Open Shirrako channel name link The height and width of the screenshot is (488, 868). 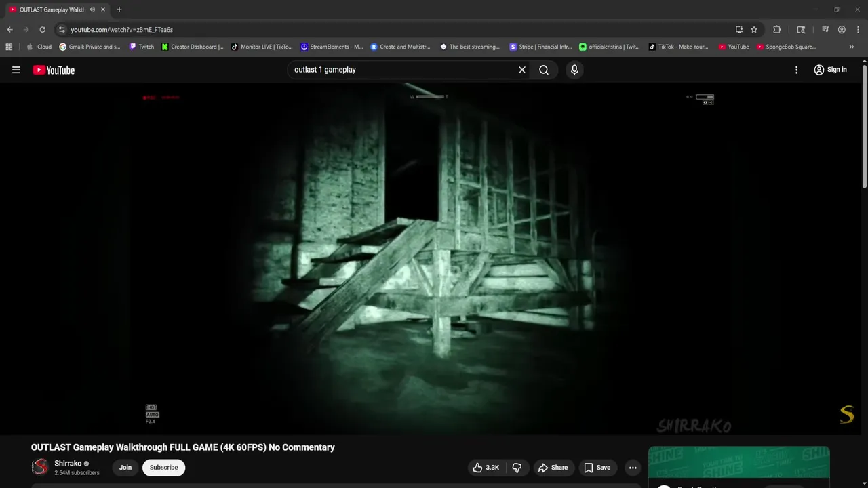(x=68, y=464)
